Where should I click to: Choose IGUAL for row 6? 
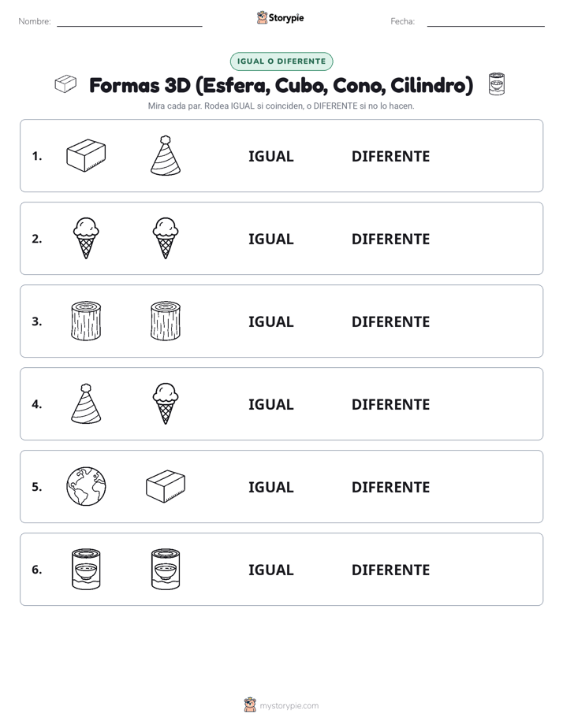click(270, 570)
